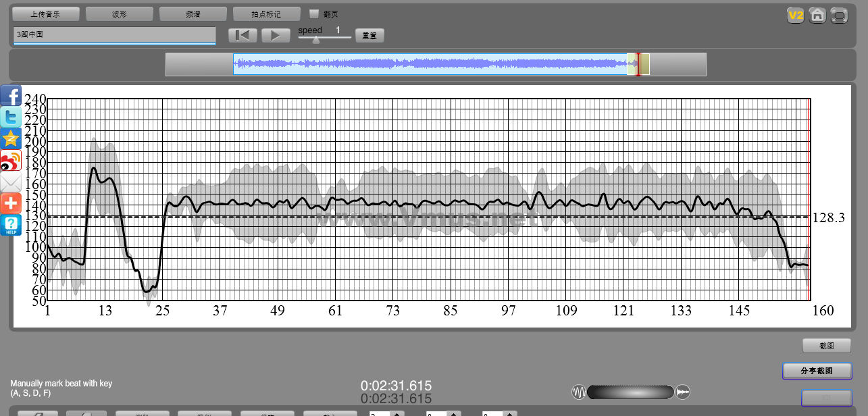Click the 截图 screenshot button

click(827, 346)
